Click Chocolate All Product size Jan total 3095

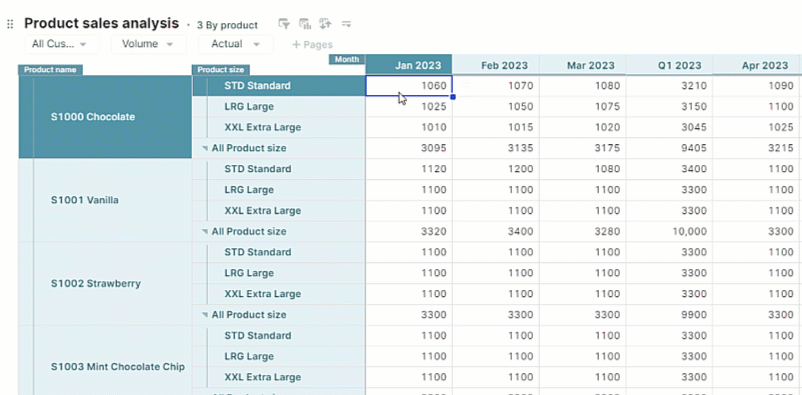click(409, 148)
